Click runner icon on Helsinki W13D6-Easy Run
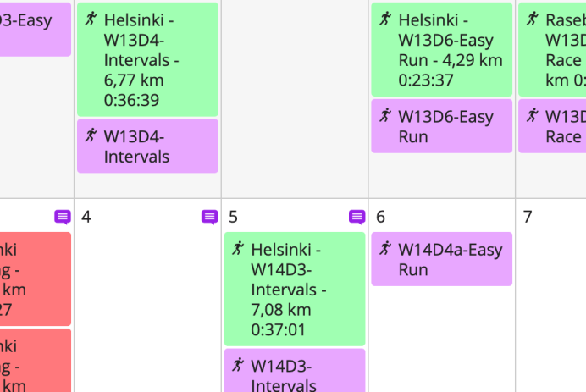The height and width of the screenshot is (392, 586). (385, 19)
